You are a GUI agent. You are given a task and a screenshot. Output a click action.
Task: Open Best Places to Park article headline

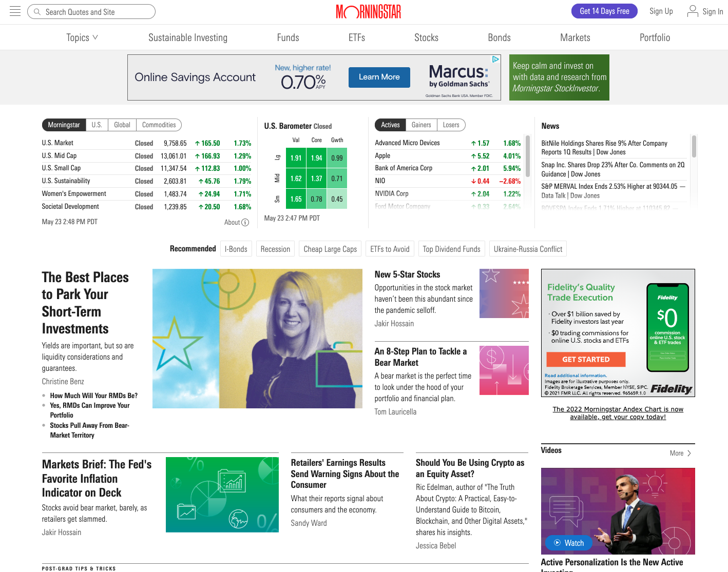point(85,303)
